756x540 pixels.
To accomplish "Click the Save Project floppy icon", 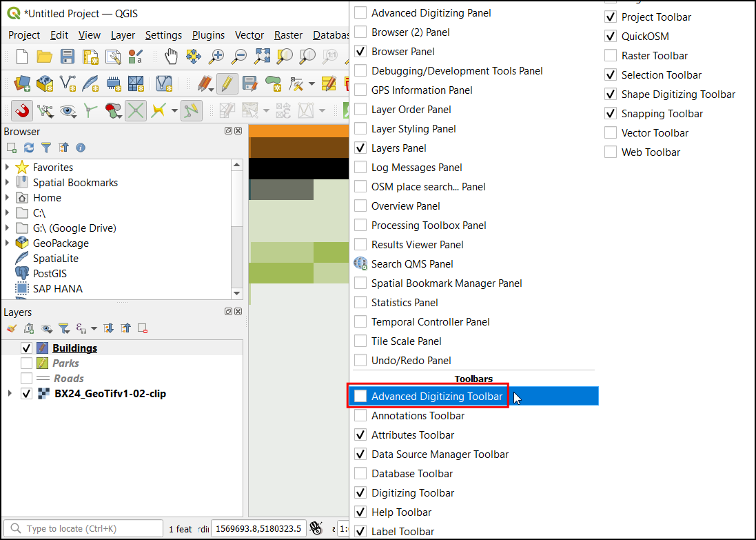I will 68,57.
